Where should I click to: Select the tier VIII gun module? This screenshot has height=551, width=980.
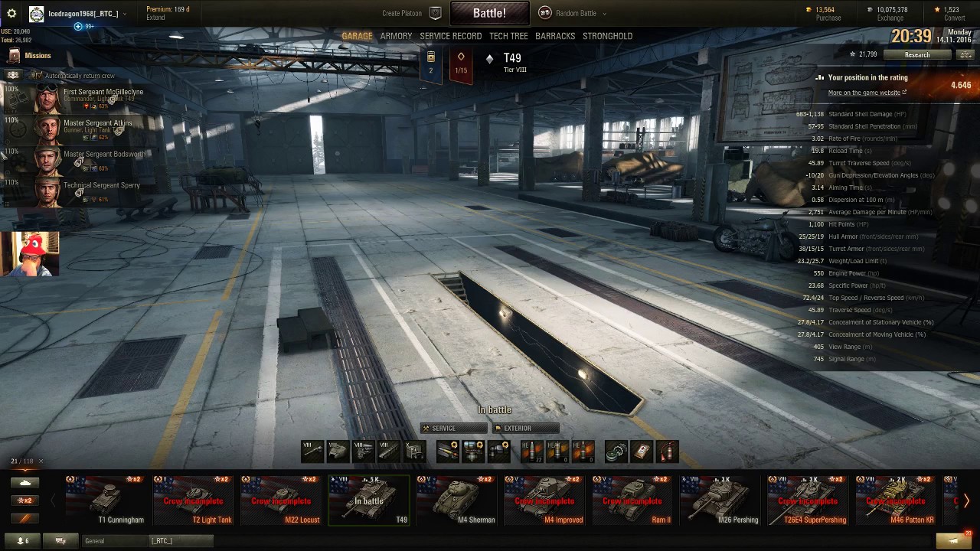(x=312, y=452)
